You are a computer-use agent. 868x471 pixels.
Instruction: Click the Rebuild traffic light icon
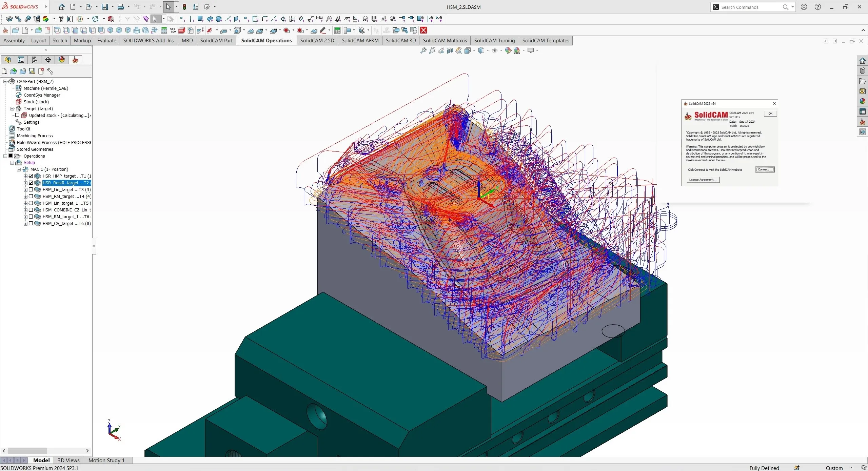point(184,7)
